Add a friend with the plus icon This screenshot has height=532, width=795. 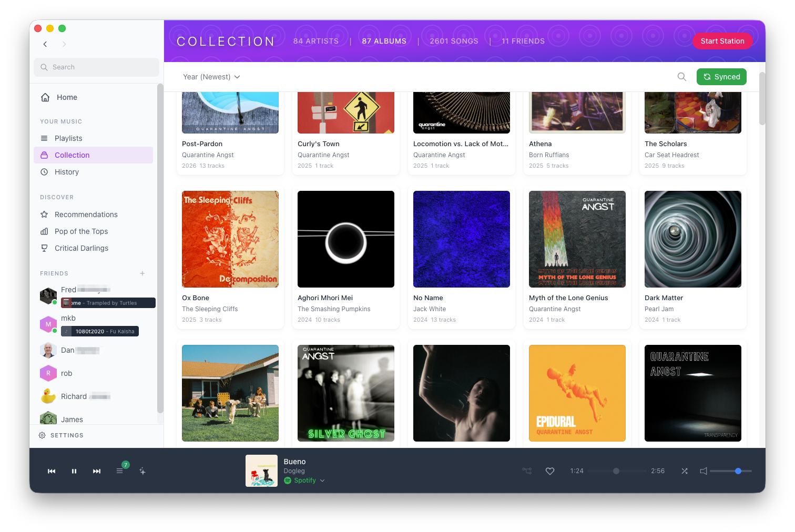coord(142,273)
